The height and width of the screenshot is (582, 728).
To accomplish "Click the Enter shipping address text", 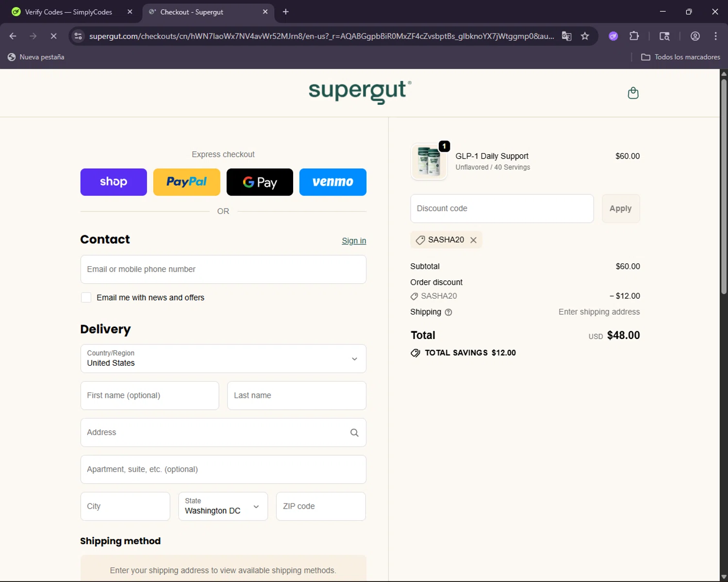I will 599,312.
